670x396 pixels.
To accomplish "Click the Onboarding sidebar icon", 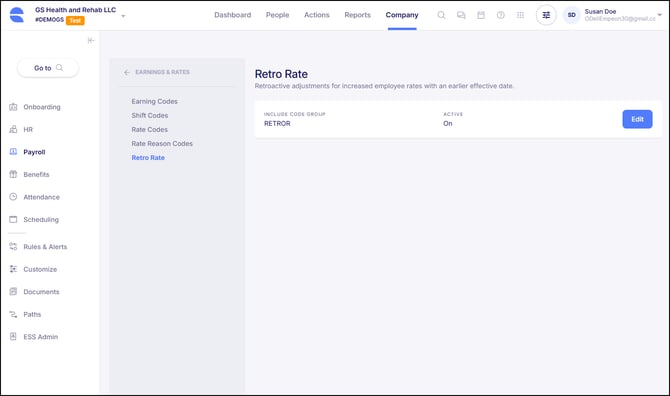I will point(13,107).
